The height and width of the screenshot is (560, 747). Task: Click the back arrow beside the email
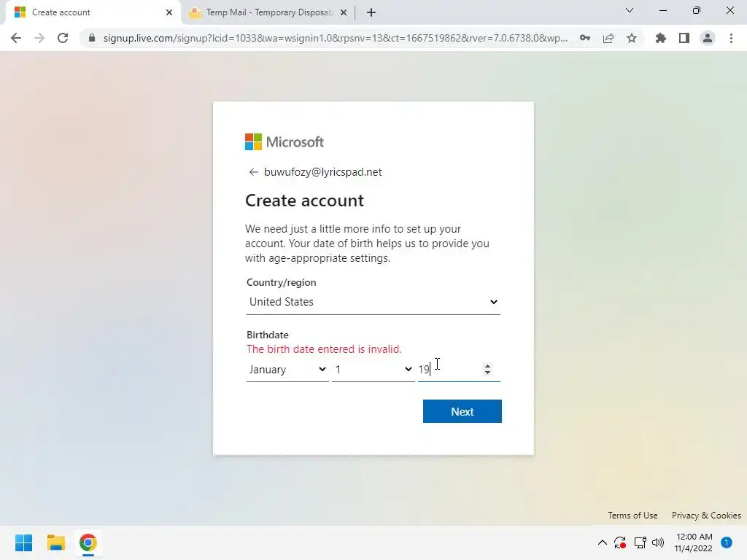pyautogui.click(x=253, y=172)
